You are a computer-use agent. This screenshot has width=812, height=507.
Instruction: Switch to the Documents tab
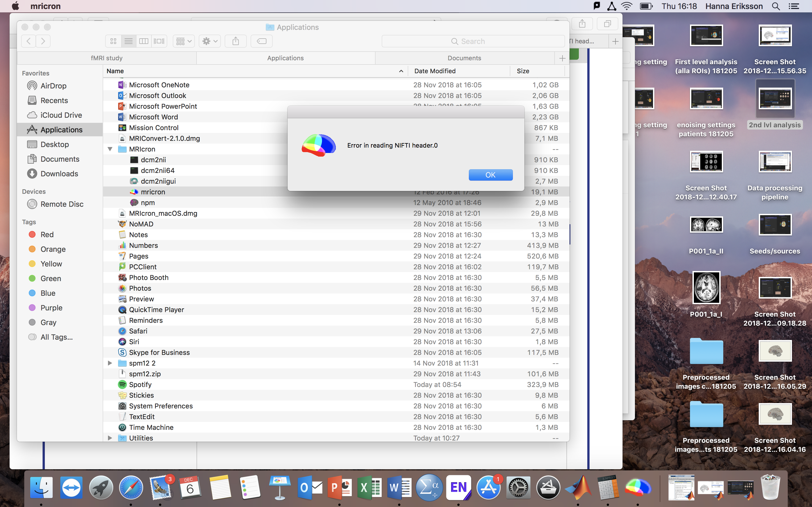coord(464,58)
